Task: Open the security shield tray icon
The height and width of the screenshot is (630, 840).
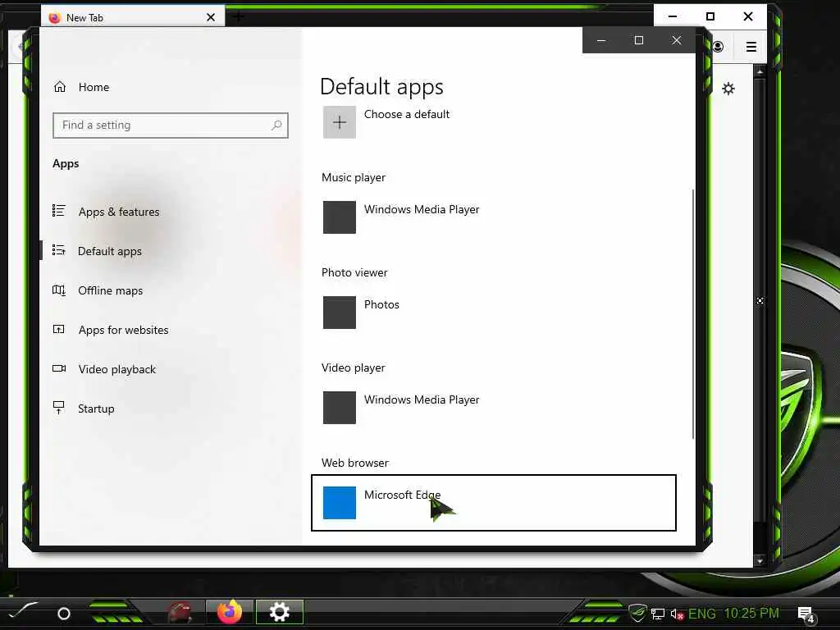Action: (637, 612)
